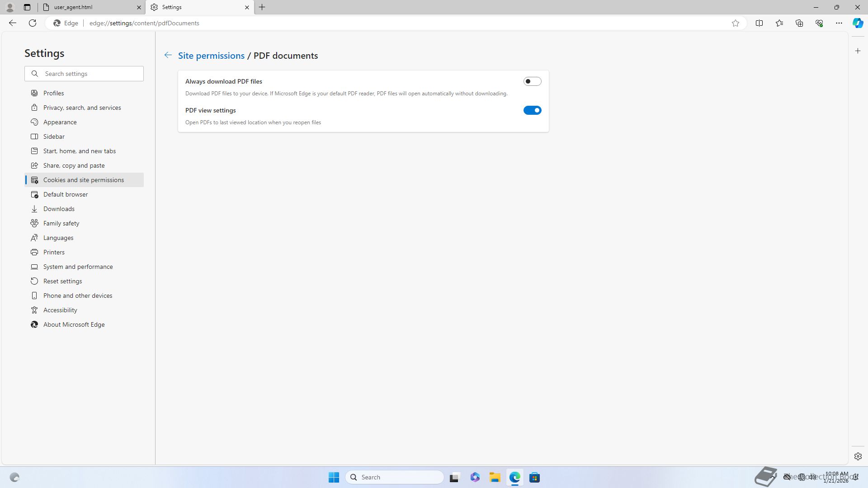Open tab actions menu icon

[x=27, y=7]
